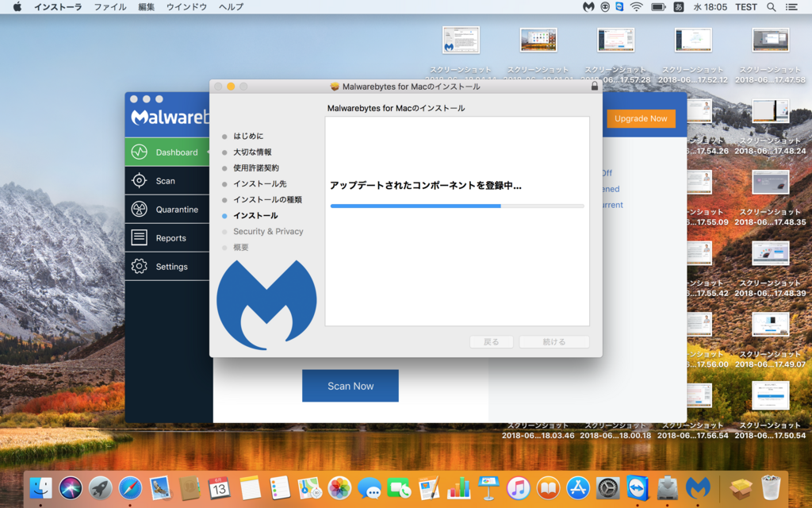Open Finder from the Dock
This screenshot has width=812, height=508.
click(x=41, y=488)
